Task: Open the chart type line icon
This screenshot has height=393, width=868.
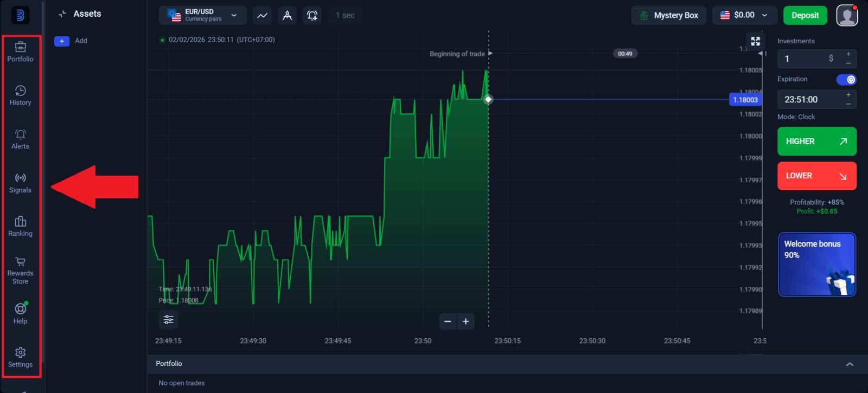Action: click(262, 16)
